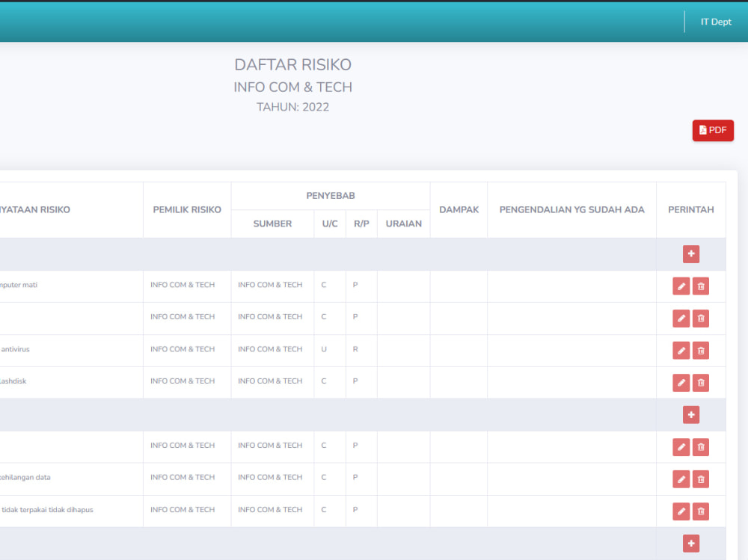Add a risk with the last plus button
Screen dimensions: 748x560
(690, 544)
